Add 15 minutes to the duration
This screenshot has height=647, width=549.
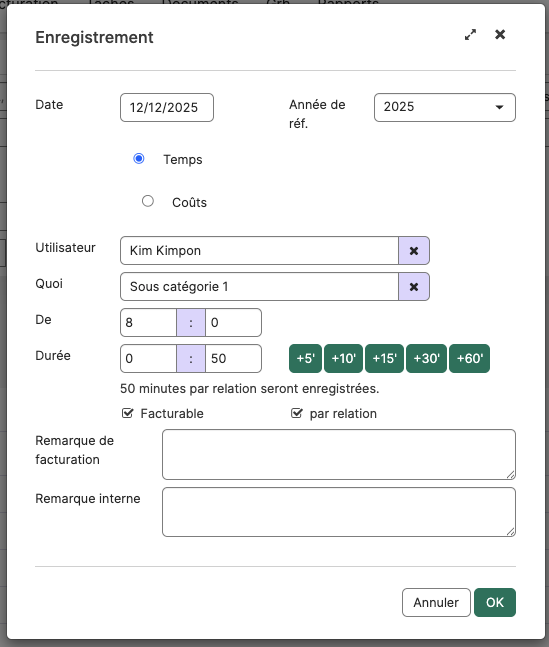point(384,358)
